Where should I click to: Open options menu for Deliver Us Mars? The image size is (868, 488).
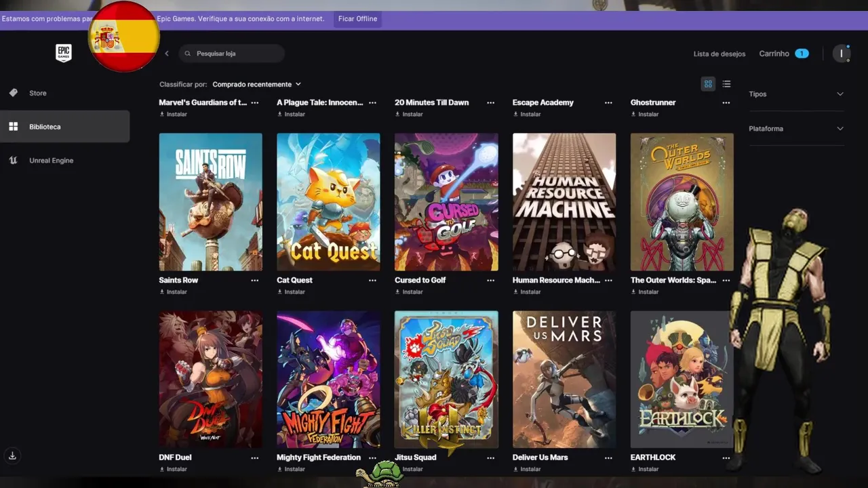pos(608,458)
